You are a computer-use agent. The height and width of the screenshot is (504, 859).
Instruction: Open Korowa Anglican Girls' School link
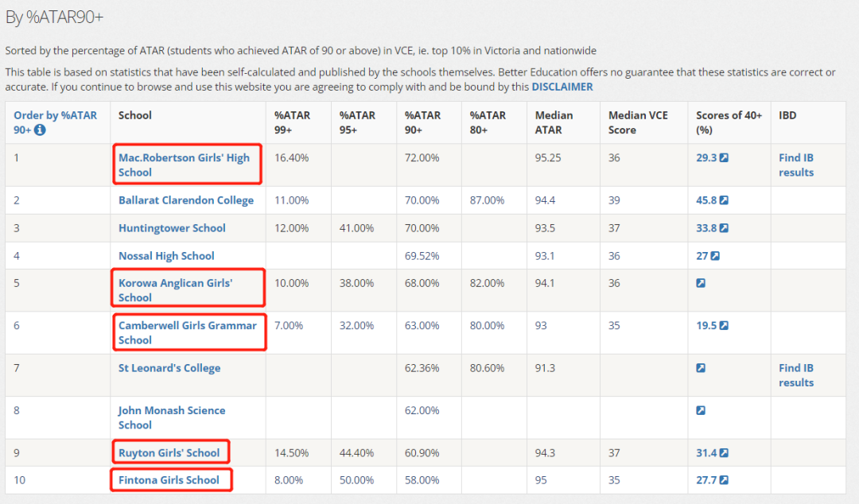coord(175,290)
